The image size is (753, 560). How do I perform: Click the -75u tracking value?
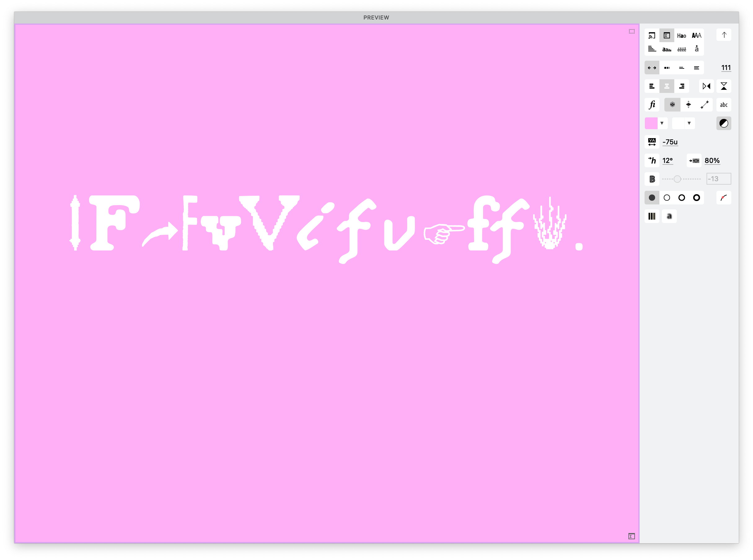(670, 142)
